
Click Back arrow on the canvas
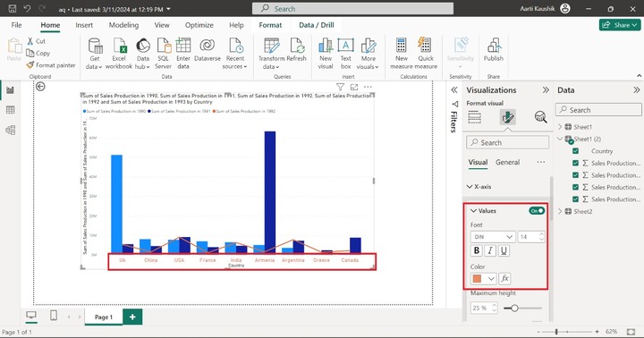(40, 86)
